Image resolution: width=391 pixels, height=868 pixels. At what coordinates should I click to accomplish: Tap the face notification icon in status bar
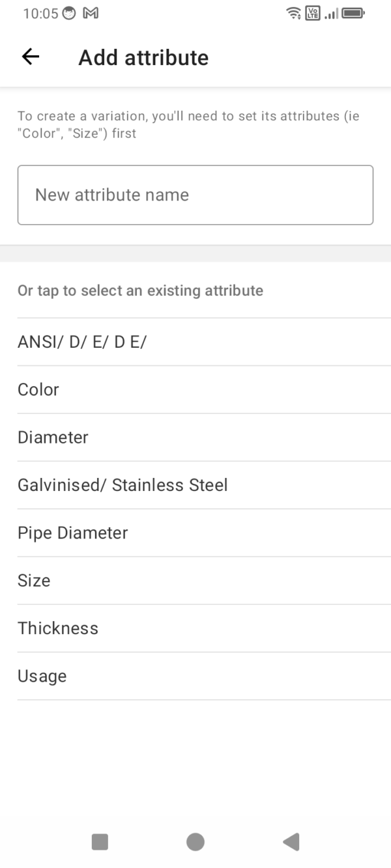click(x=69, y=13)
